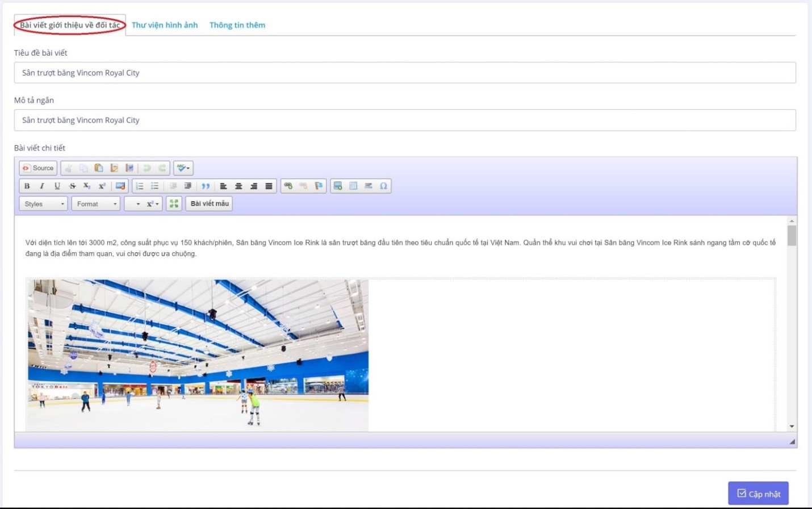Click the Increase Indent icon

[188, 186]
